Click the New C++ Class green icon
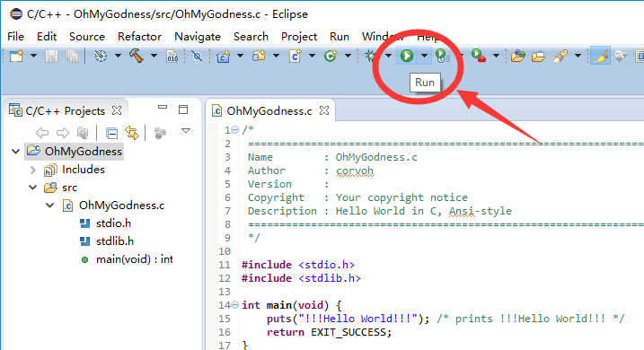Image resolution: width=644 pixels, height=350 pixels. coord(331,56)
